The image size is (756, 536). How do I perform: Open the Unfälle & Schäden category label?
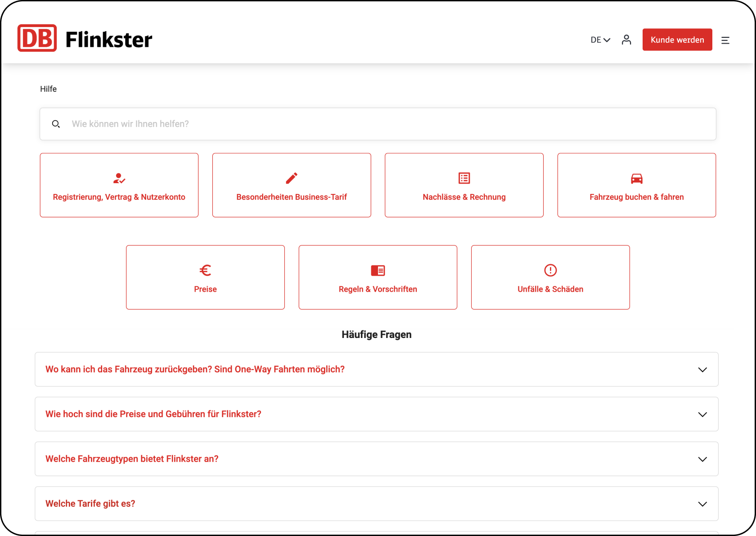point(550,289)
